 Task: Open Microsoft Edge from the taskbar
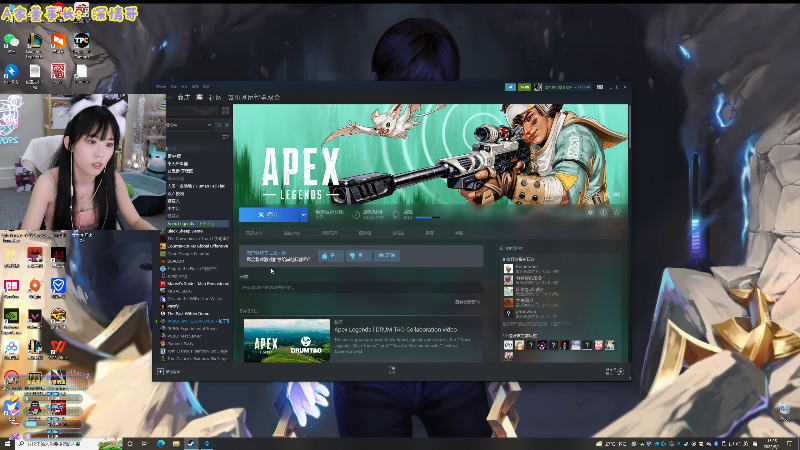[x=161, y=444]
